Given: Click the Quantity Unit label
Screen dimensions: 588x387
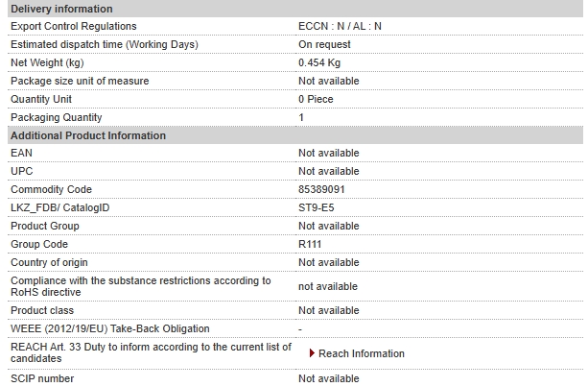Looking at the screenshot, I should point(41,99).
